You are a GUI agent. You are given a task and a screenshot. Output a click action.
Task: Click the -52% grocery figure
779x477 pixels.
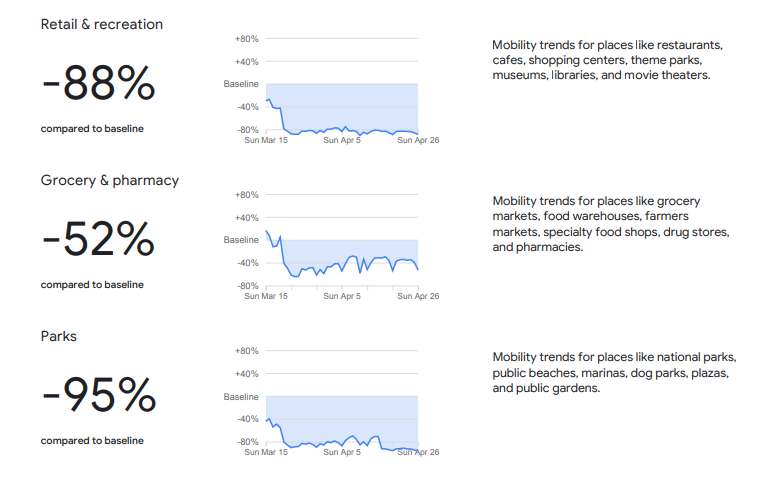98,239
